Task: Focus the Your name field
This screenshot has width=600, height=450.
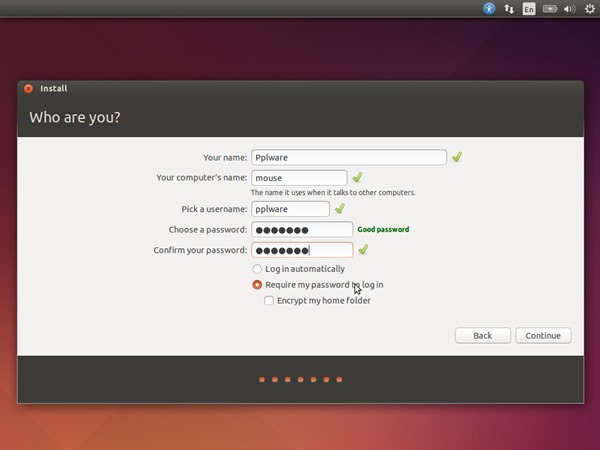Action: click(349, 157)
